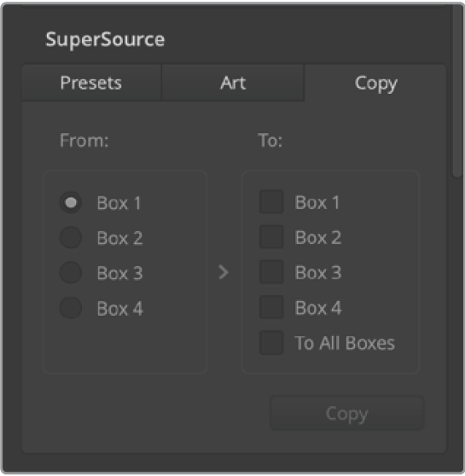Click the Box 2 label in To group
Image resolution: width=465 pixels, height=476 pixels.
(318, 237)
